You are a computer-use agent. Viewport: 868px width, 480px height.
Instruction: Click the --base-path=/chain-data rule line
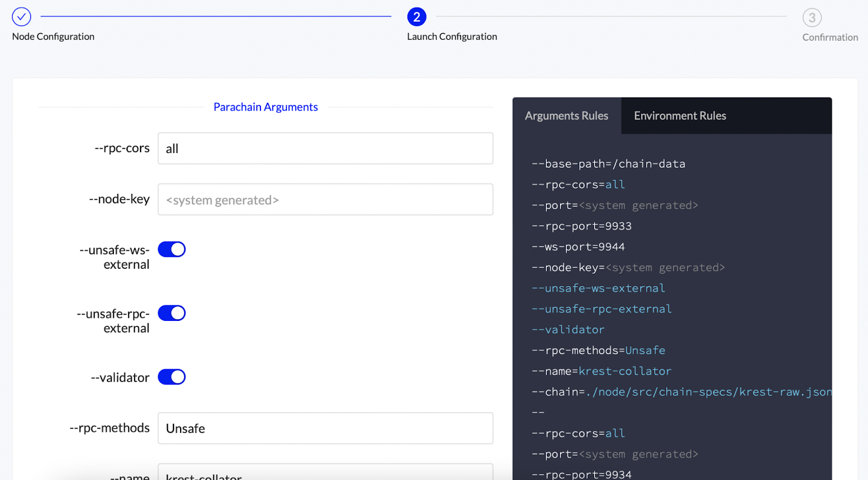pyautogui.click(x=608, y=164)
